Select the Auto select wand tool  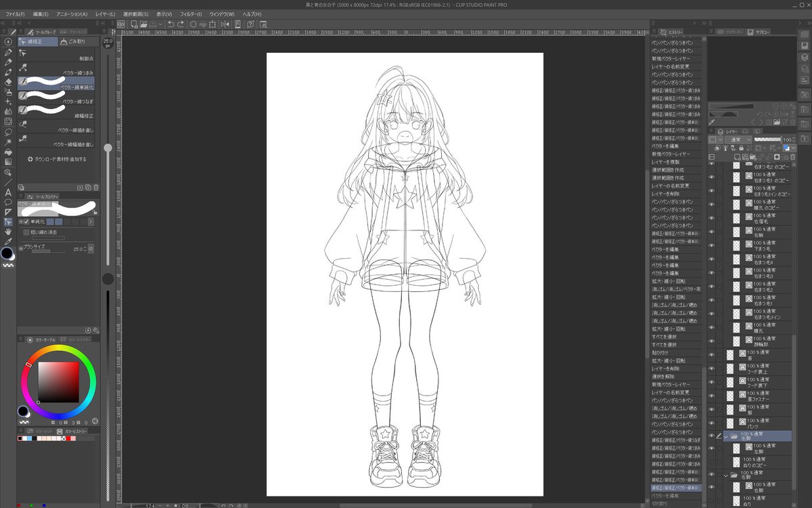point(8,142)
